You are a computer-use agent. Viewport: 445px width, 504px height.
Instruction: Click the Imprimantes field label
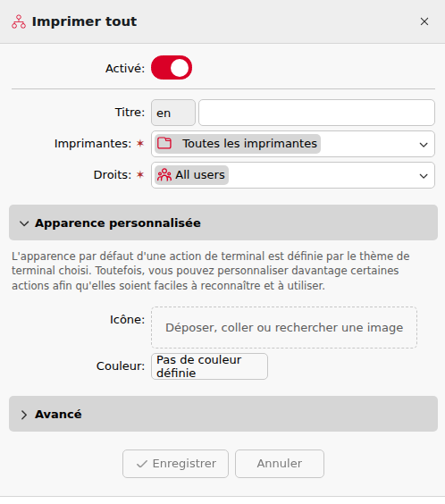point(93,143)
